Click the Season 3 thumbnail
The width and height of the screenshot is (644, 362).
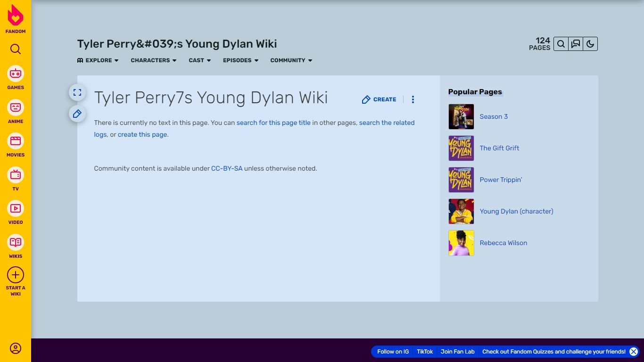pyautogui.click(x=461, y=116)
